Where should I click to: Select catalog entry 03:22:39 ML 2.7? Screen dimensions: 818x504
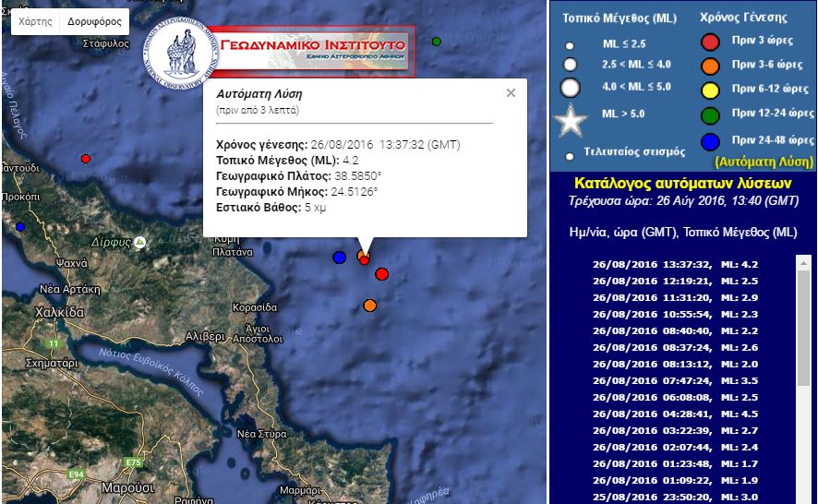point(675,430)
